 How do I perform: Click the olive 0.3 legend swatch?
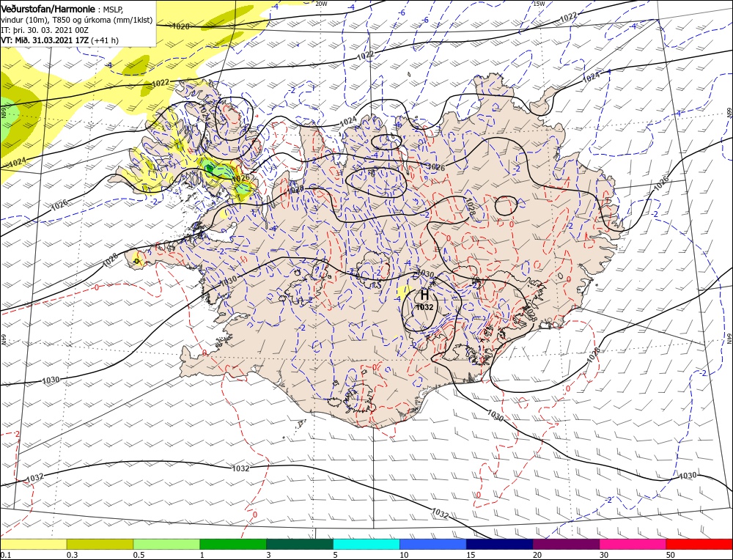(x=100, y=544)
